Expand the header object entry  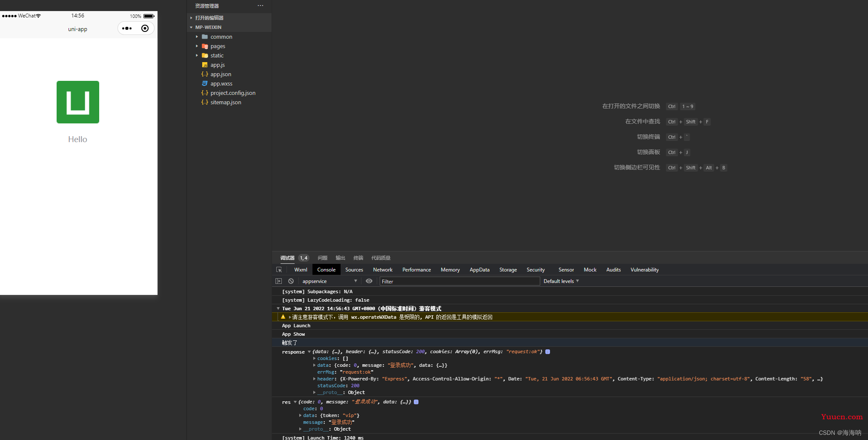[x=315, y=379]
